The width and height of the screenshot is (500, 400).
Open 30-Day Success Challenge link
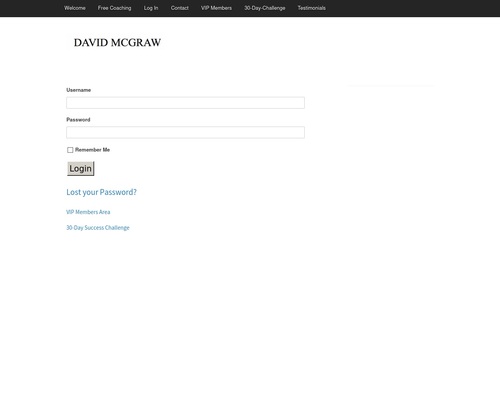98,228
